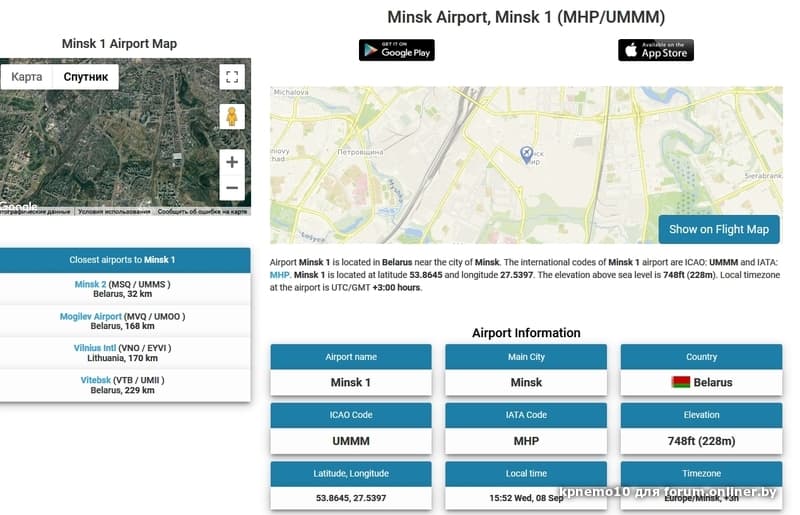Open the Minsk 2 airport link
Image resolution: width=800 pixels, height=515 pixels.
coord(90,284)
